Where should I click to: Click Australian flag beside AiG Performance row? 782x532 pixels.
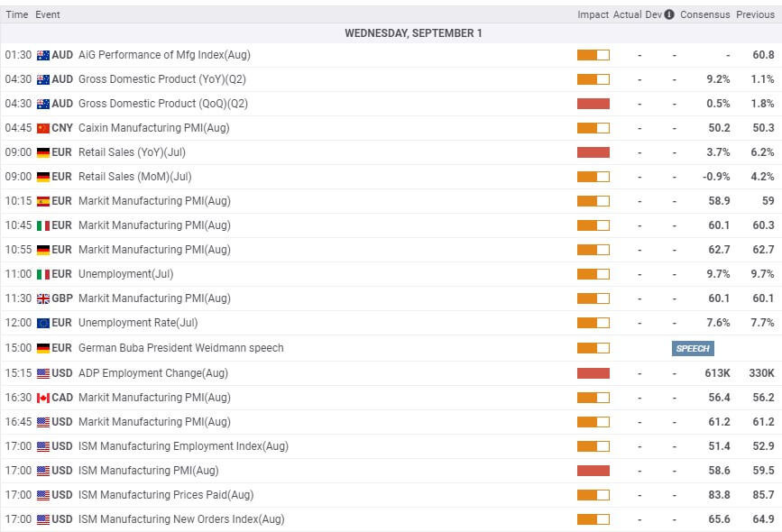click(x=43, y=55)
